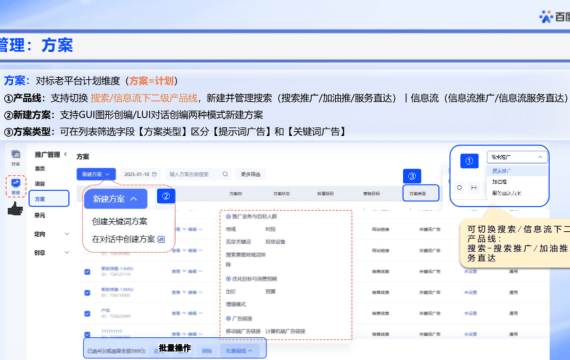Collapse the 推广管理 panel with its chevron
This screenshot has width=570, height=360.
point(66,154)
